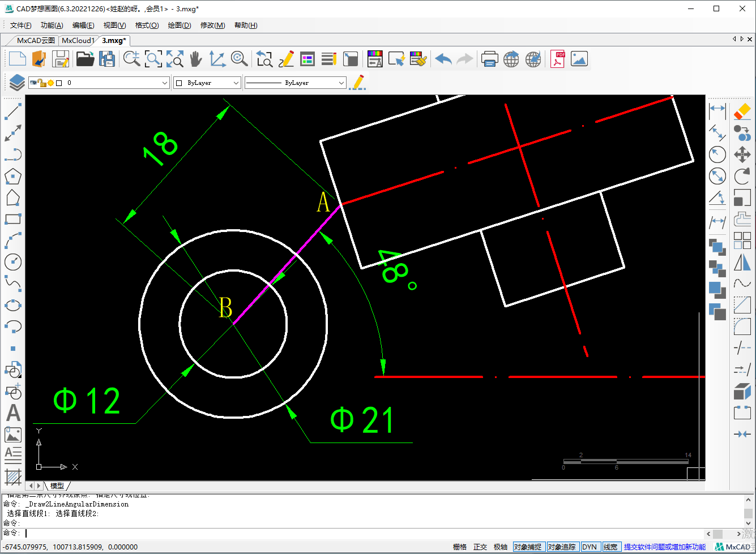Click the Undo arrow button
The width and height of the screenshot is (756, 554).
tap(443, 59)
